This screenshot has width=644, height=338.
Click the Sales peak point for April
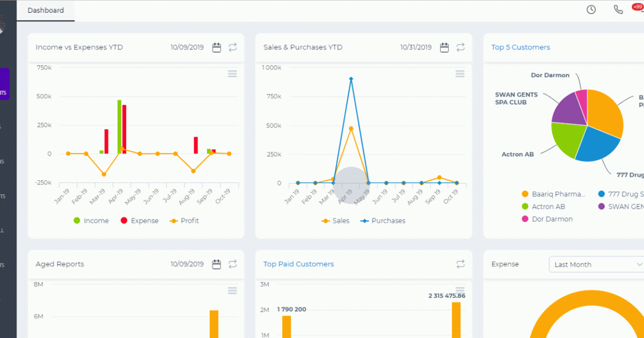(x=351, y=129)
